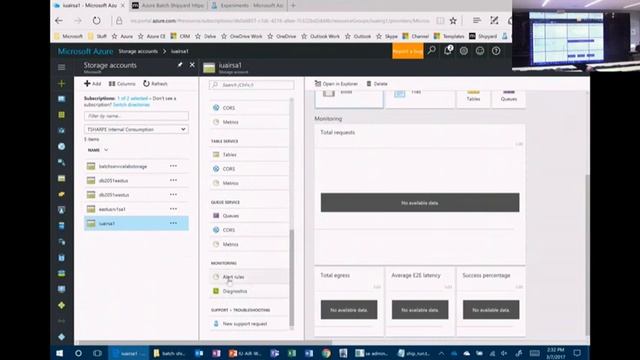
Task: Click Cortana circle on taskbar
Action: point(78,353)
